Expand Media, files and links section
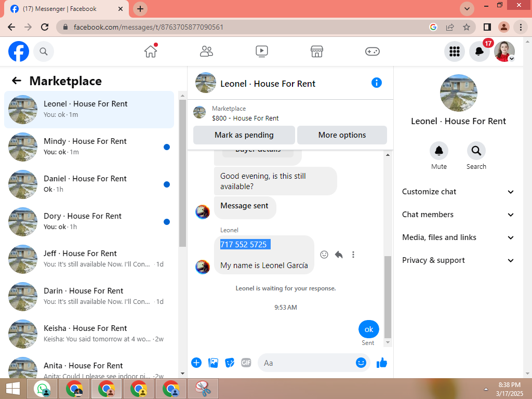The image size is (532, 399). pos(457,237)
